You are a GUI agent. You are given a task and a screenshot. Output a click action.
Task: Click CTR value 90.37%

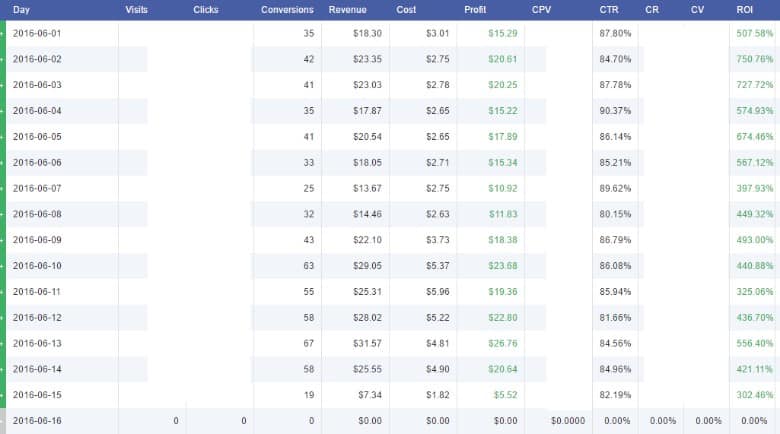click(x=615, y=110)
